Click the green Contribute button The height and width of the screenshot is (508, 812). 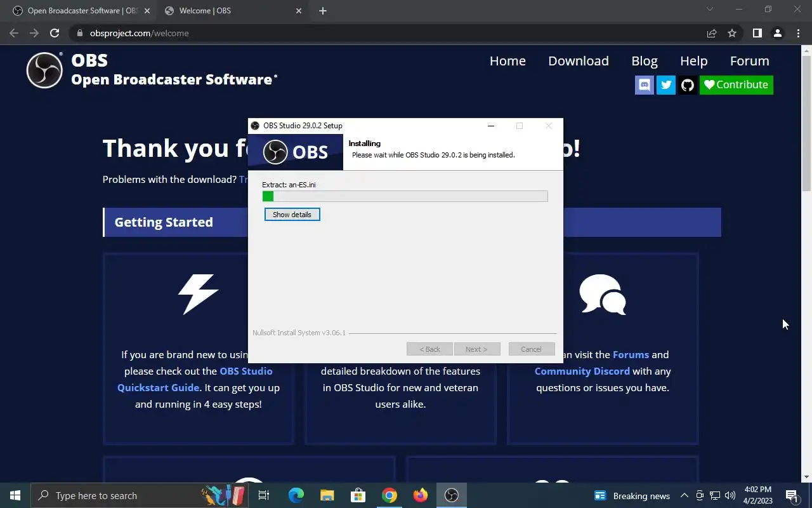point(737,84)
